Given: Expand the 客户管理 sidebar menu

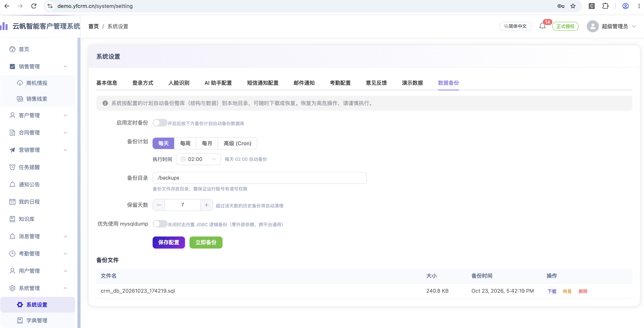Looking at the screenshot, I should tap(65, 115).
